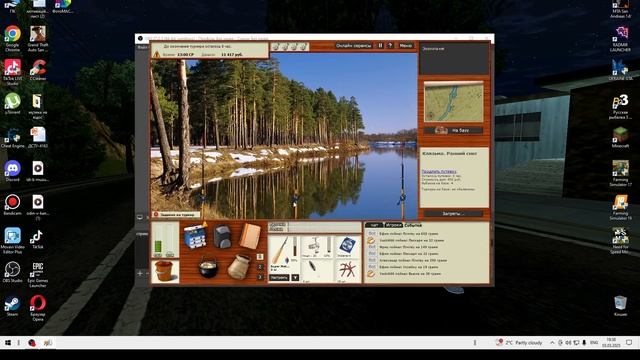Click the Запреты button

453,213
